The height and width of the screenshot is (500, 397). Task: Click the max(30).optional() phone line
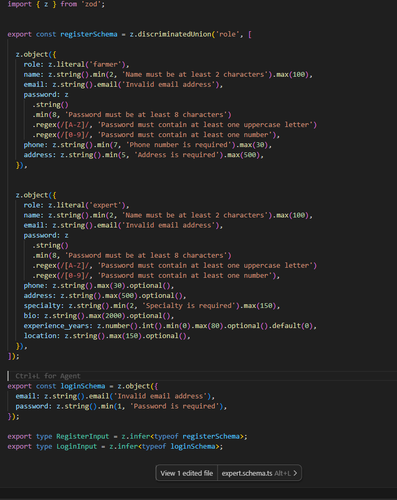pyautogui.click(x=99, y=286)
